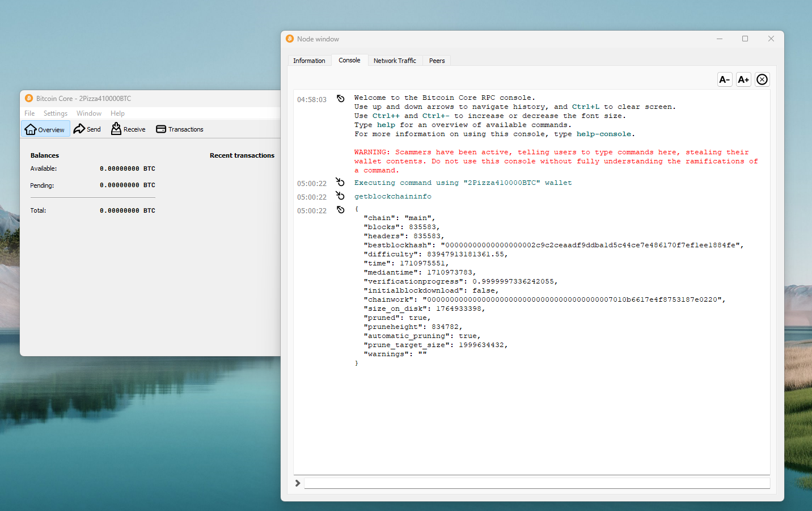Focus the console command input field
Viewport: 812px width, 511px height.
(x=537, y=483)
